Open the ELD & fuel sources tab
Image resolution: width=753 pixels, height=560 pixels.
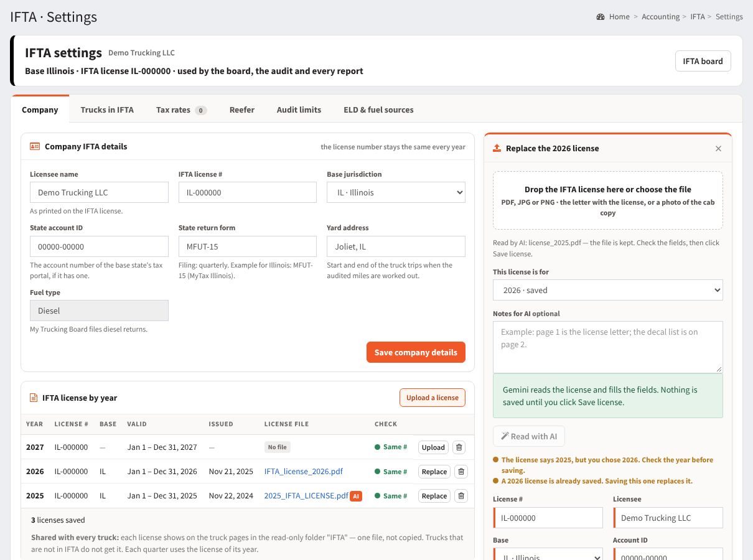378,110
